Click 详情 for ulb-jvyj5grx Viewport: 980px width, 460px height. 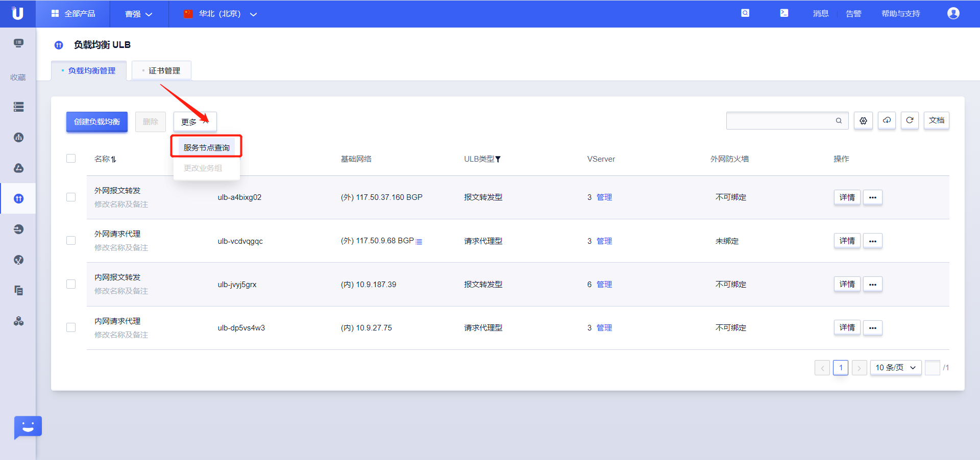pyautogui.click(x=847, y=284)
